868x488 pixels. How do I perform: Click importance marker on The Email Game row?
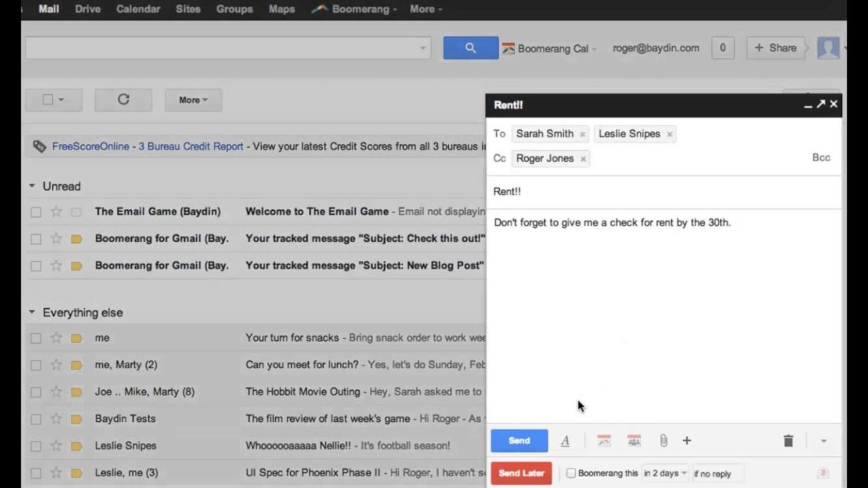click(77, 211)
